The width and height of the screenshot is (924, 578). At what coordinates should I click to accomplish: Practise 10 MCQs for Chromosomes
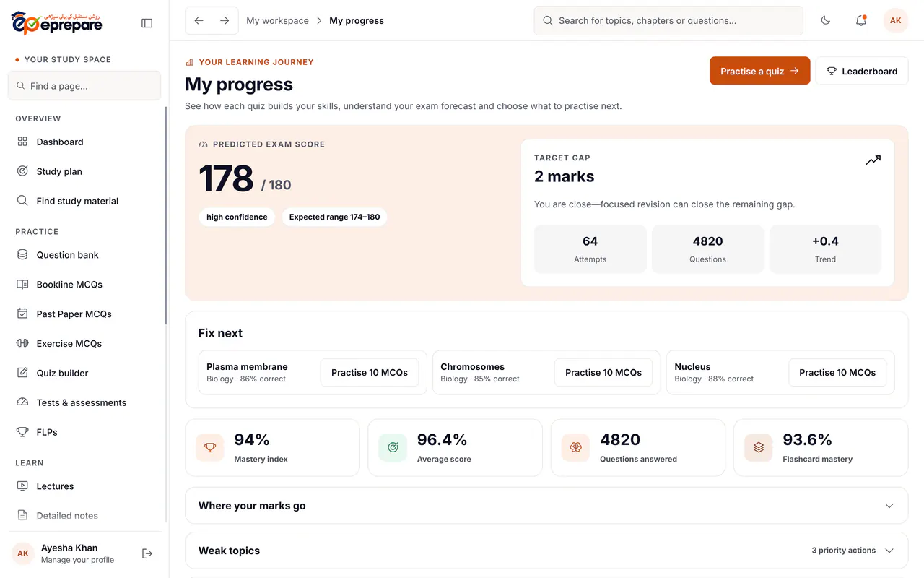[603, 373]
